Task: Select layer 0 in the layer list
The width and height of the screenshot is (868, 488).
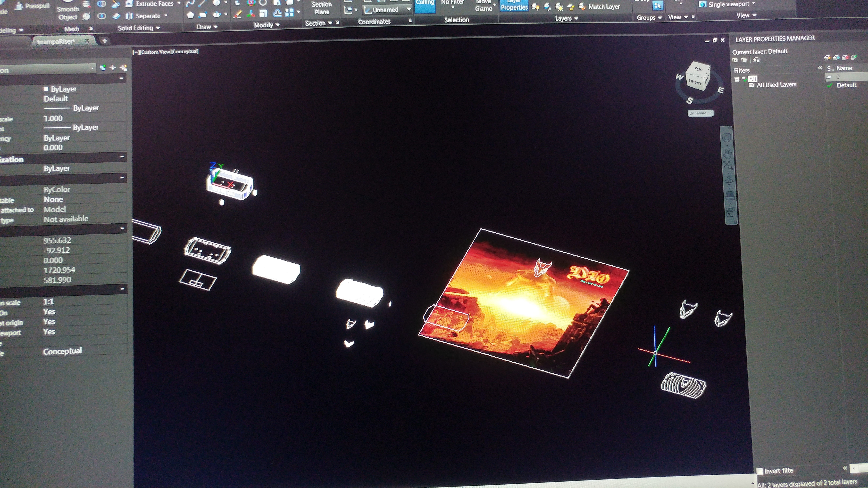Action: (x=846, y=77)
